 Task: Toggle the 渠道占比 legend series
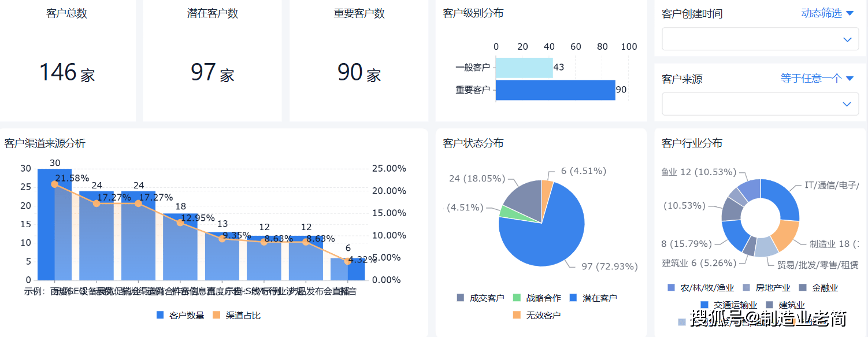[236, 315]
